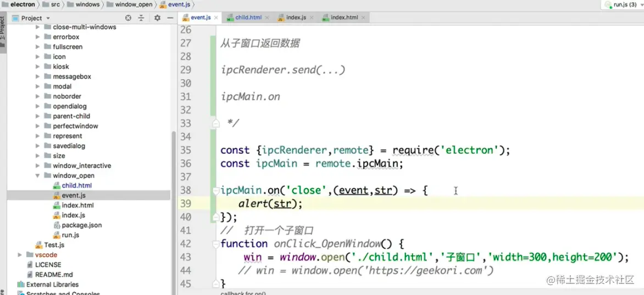
Task: Select run.js in project tree
Action: tap(70, 235)
